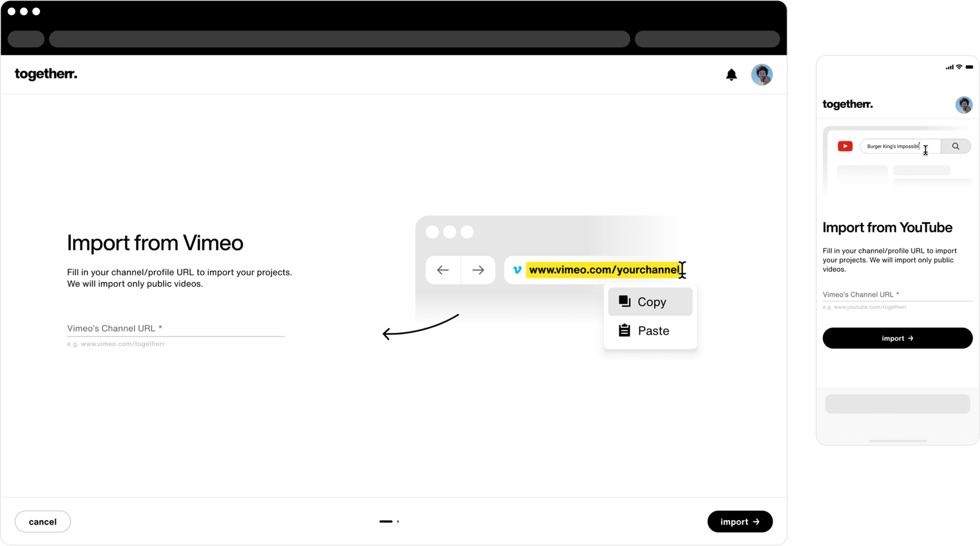Click e.g. www.youtube.com/togetherr hint text
This screenshot has height=546, width=980.
[865, 307]
